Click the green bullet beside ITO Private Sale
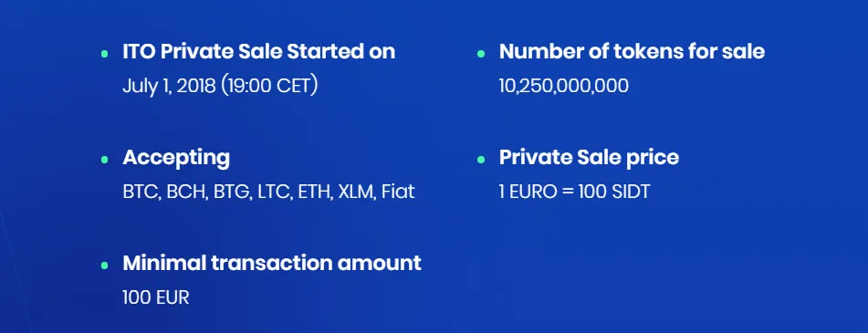 (104, 54)
